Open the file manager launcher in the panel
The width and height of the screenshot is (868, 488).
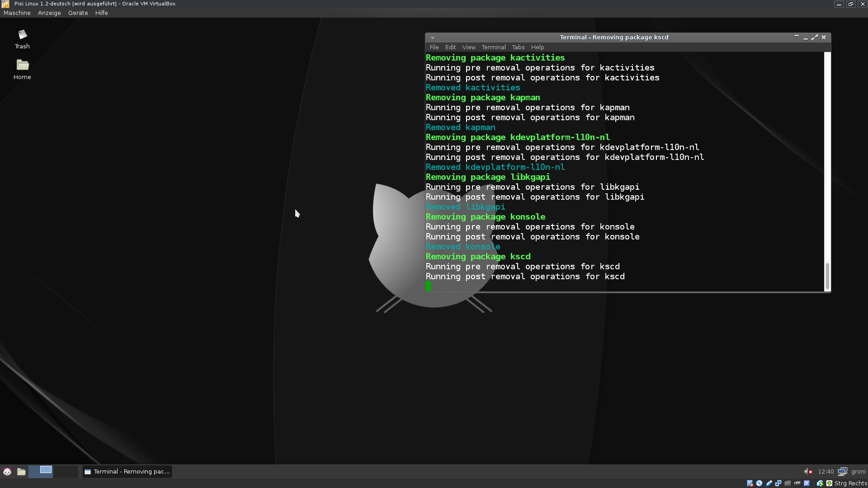21,472
